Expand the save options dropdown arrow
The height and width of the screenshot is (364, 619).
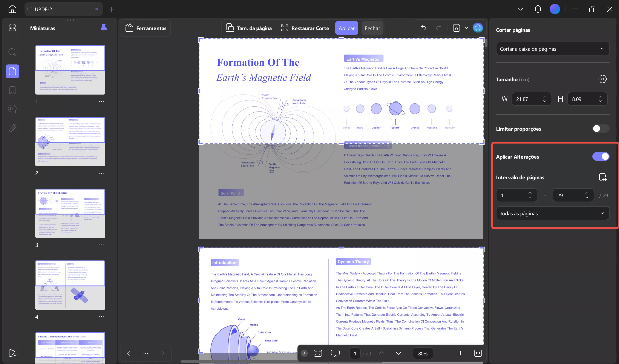click(x=466, y=28)
